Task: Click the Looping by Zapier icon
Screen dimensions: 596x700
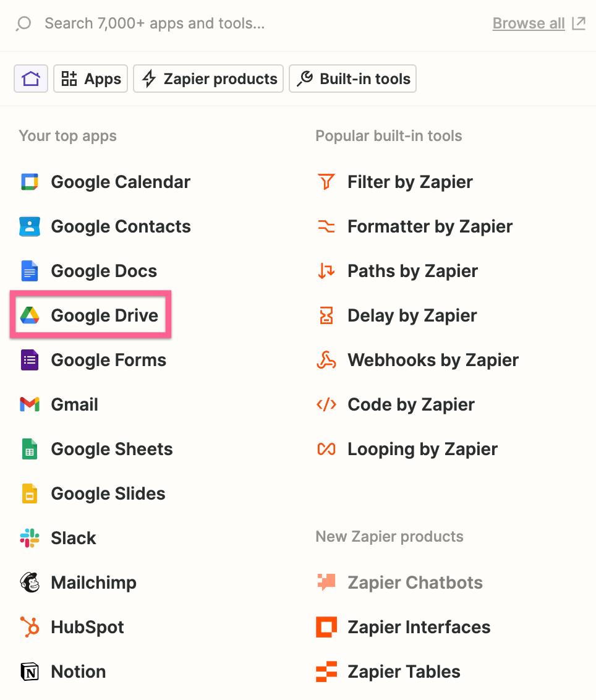Action: pyautogui.click(x=326, y=449)
